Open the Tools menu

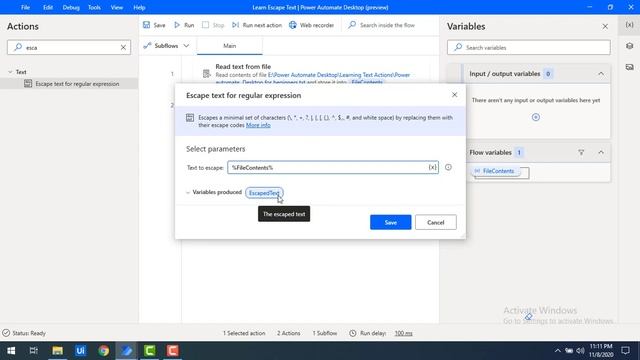pos(94,7)
